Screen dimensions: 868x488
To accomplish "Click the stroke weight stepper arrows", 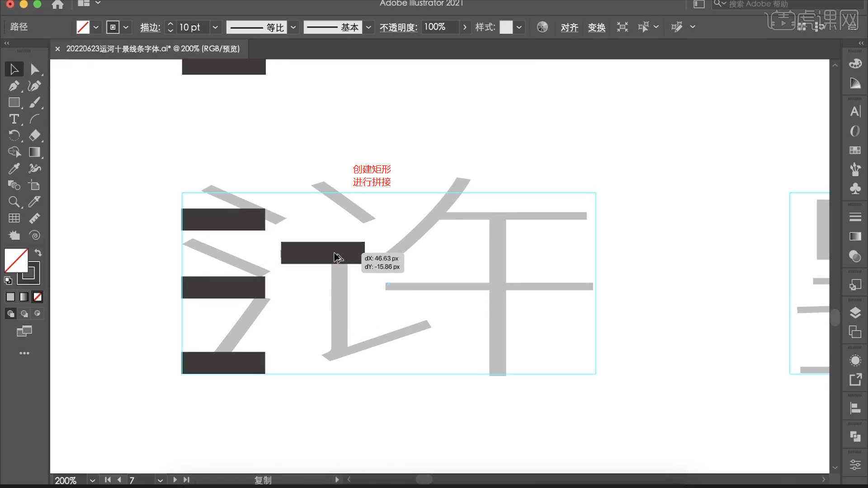I will tap(170, 27).
